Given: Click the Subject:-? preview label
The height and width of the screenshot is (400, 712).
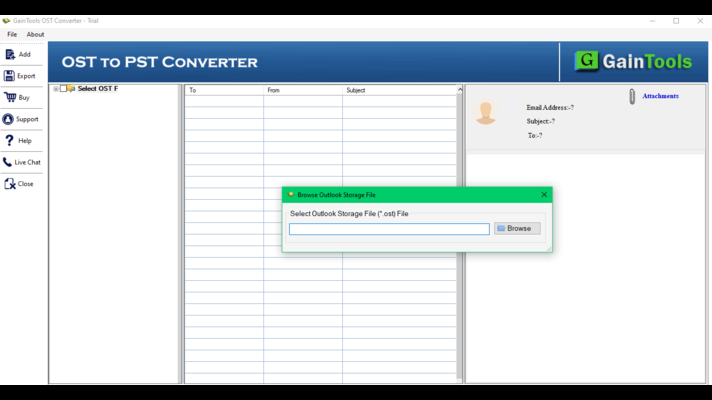Looking at the screenshot, I should (x=540, y=121).
